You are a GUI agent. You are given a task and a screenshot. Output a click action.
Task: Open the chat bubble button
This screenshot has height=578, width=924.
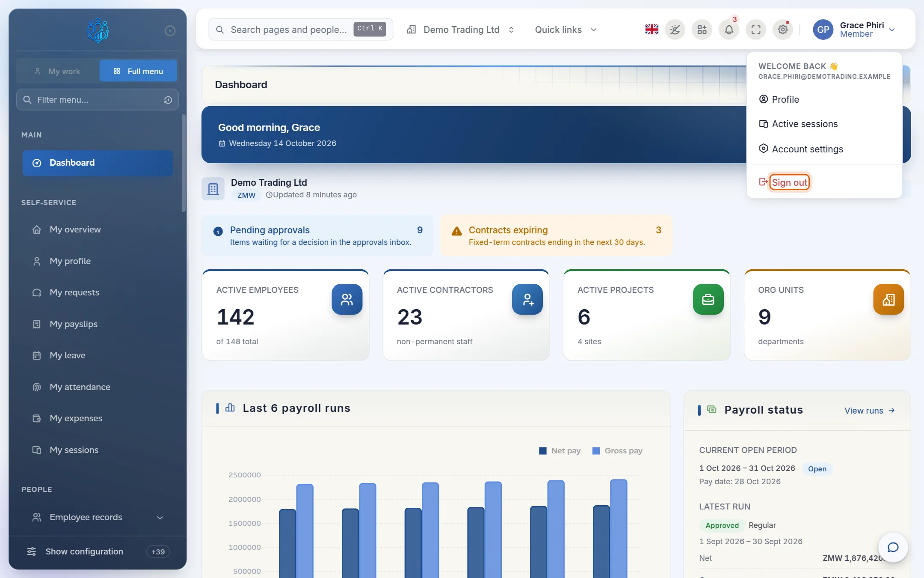pos(893,547)
